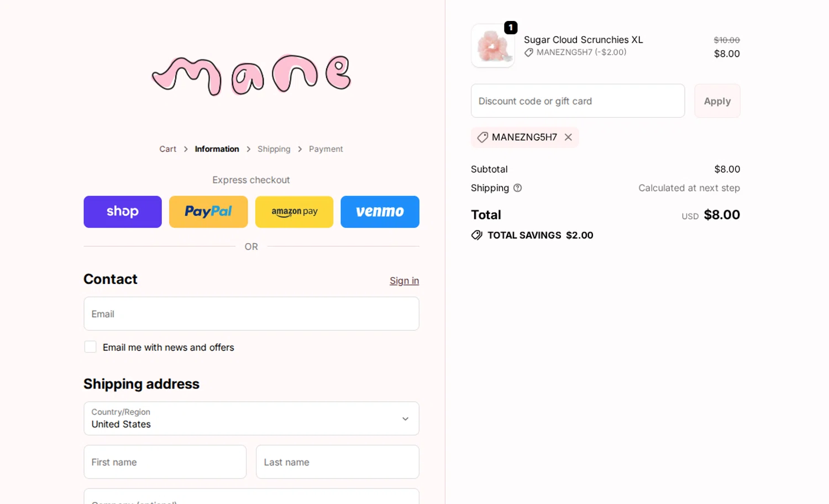Go back to Cart breadcrumb
The width and height of the screenshot is (829, 504).
[167, 149]
